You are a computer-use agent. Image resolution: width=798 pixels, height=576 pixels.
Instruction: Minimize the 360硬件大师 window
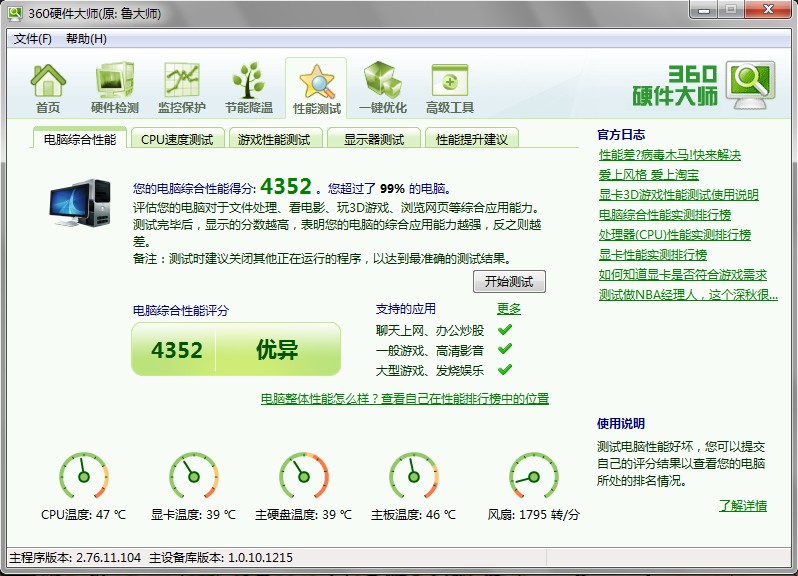[x=704, y=10]
